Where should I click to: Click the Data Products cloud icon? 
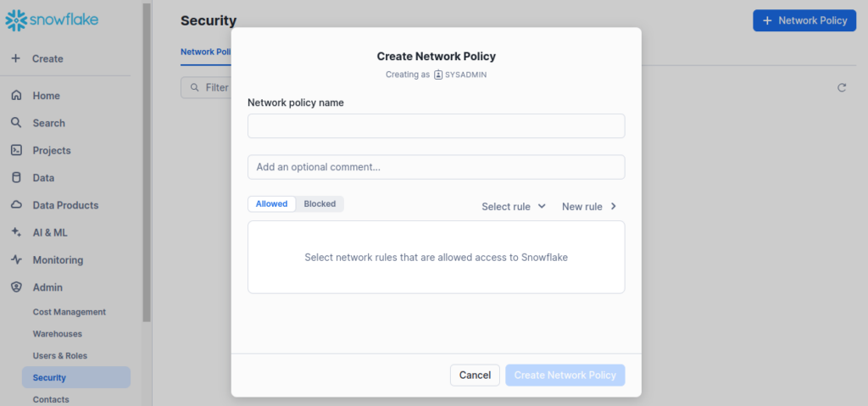pos(16,205)
